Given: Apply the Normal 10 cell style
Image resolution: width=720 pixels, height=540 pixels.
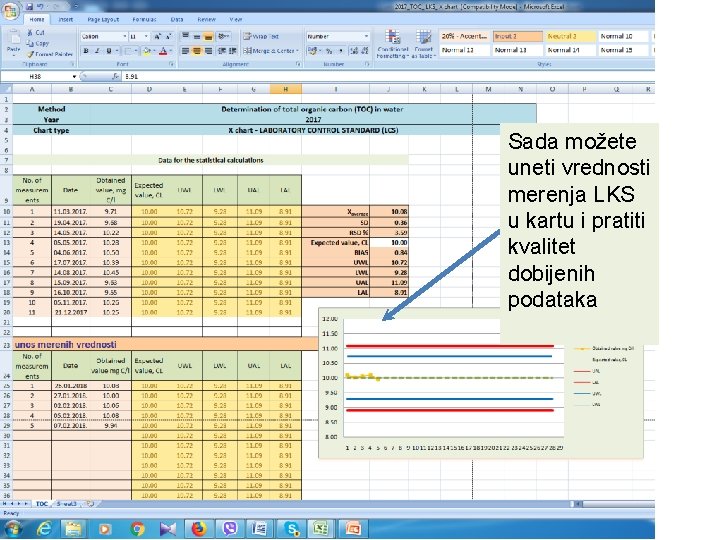Looking at the screenshot, I should point(623,36).
